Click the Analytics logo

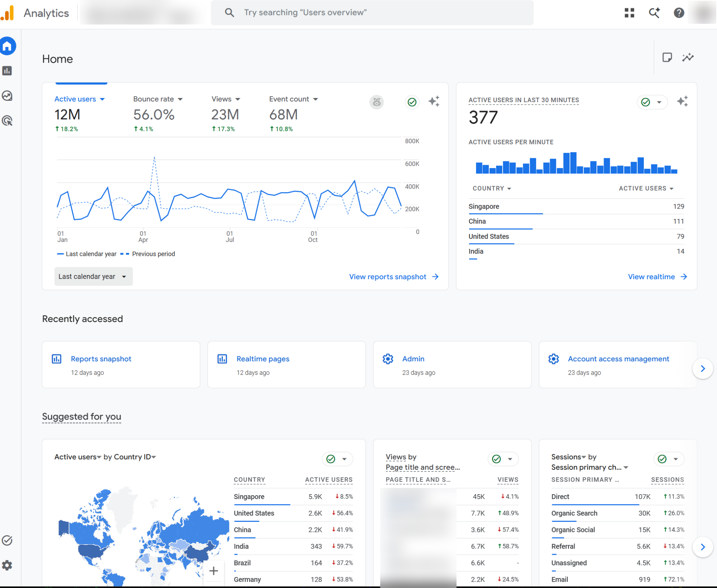click(x=7, y=13)
